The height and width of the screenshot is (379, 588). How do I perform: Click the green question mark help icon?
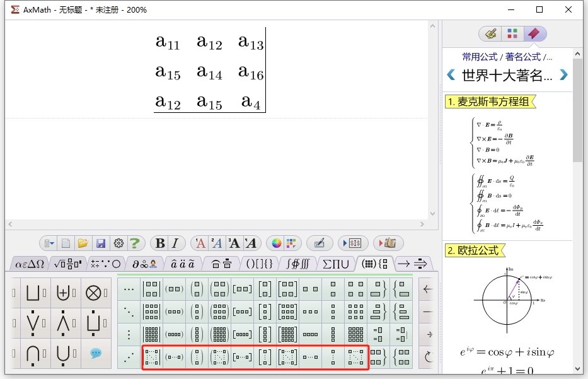coord(135,243)
